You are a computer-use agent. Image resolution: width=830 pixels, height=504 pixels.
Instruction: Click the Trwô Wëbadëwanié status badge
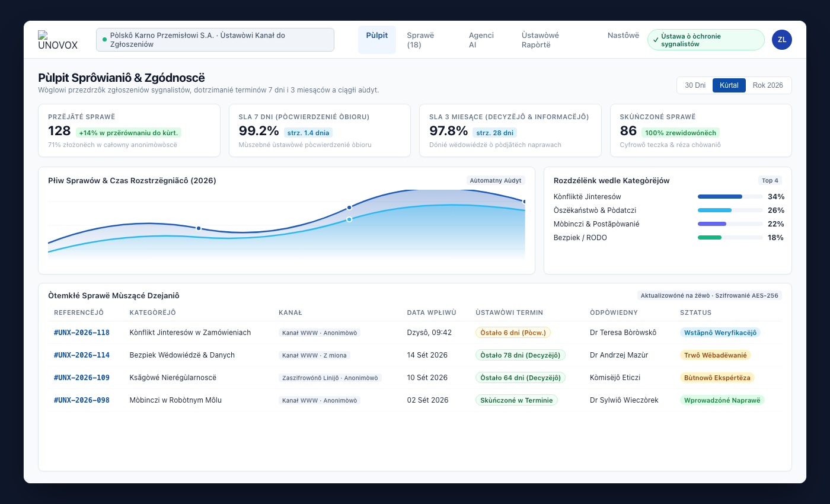click(x=716, y=355)
